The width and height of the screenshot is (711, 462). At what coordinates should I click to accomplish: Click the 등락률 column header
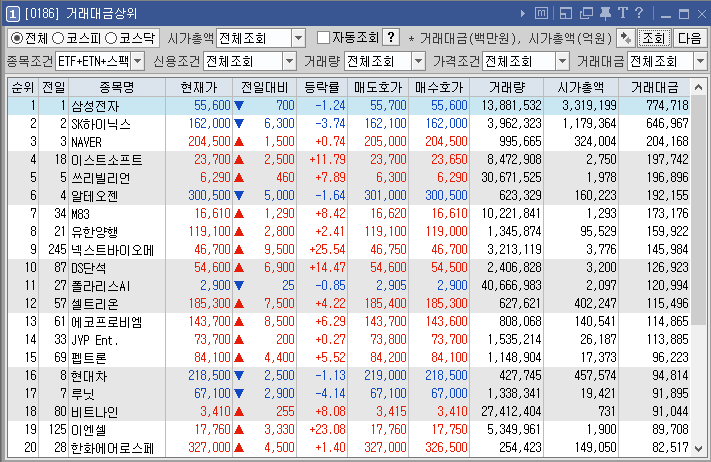[322, 87]
